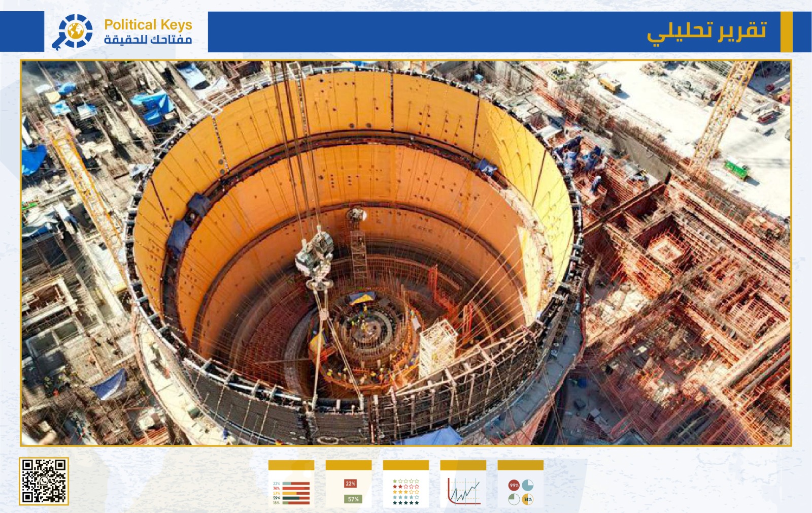The height and width of the screenshot is (513, 812).
Task: Select the line graph infographic icon
Action: (x=463, y=484)
